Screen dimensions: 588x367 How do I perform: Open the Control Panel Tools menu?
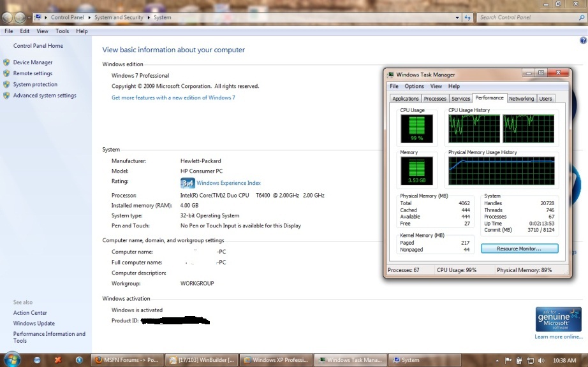click(62, 31)
